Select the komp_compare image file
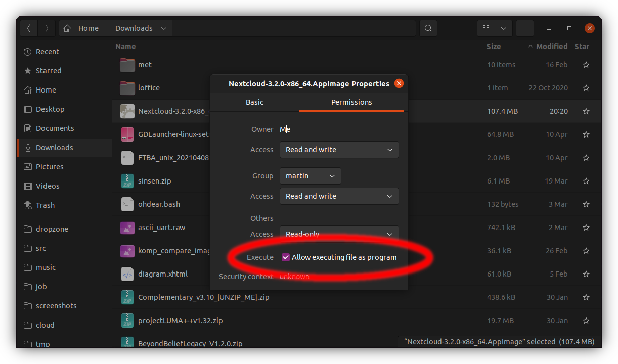 174,251
